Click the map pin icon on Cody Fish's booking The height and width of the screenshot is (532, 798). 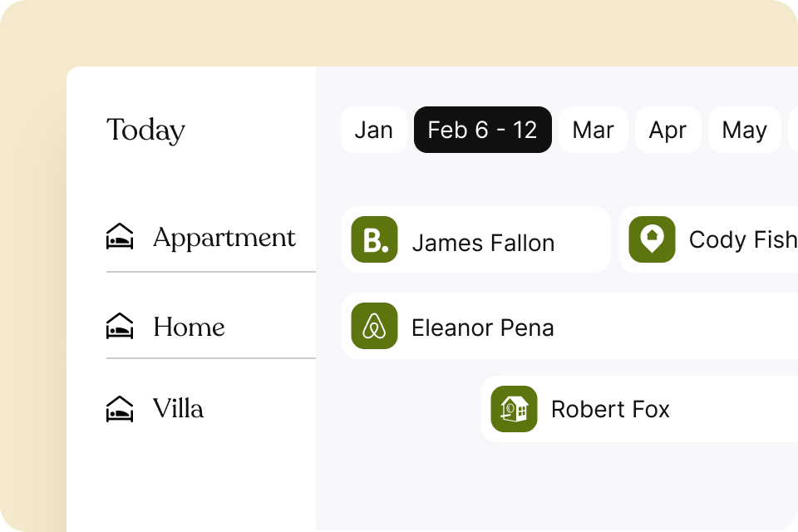[653, 239]
